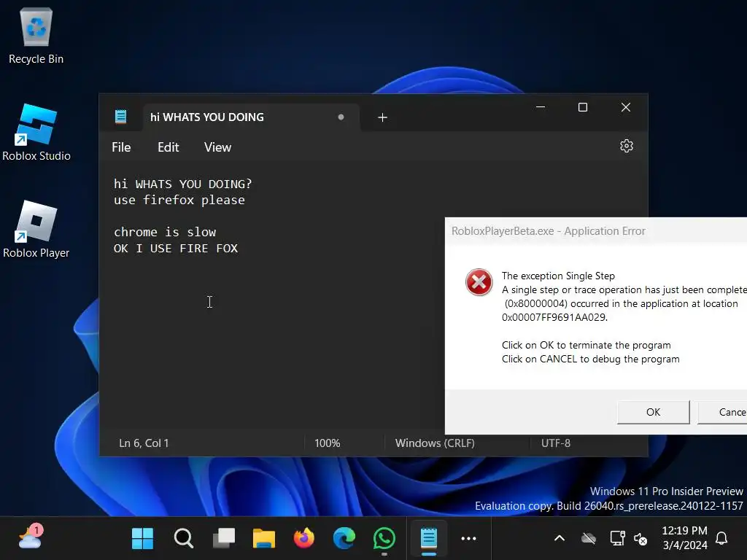Launch Roblox Player desktop shortcut
Viewport: 747px width, 560px height.
(36, 230)
